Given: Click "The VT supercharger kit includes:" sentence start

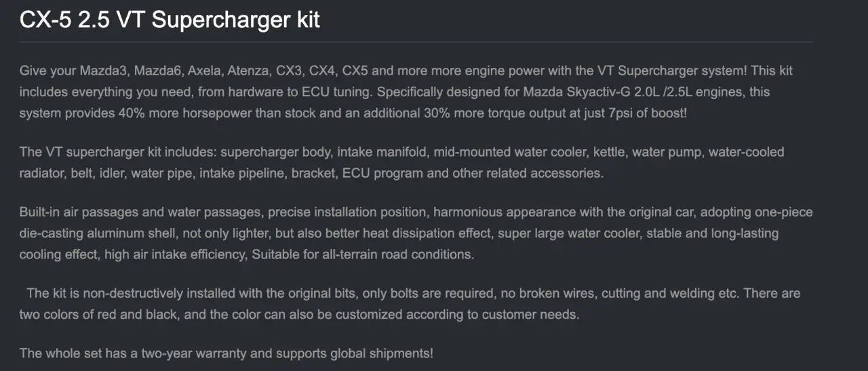Looking at the screenshot, I should [118, 152].
